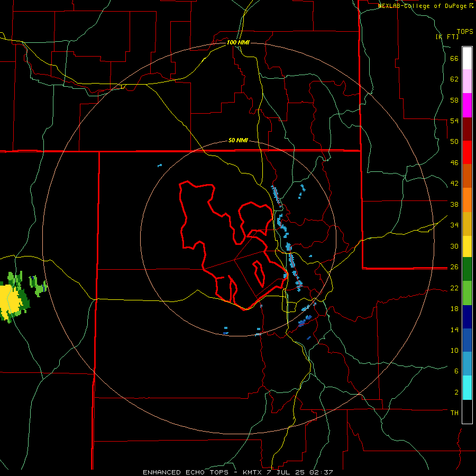Pick cyan swatch between 2 and 6
This screenshot has height=476, width=476.
467,388
